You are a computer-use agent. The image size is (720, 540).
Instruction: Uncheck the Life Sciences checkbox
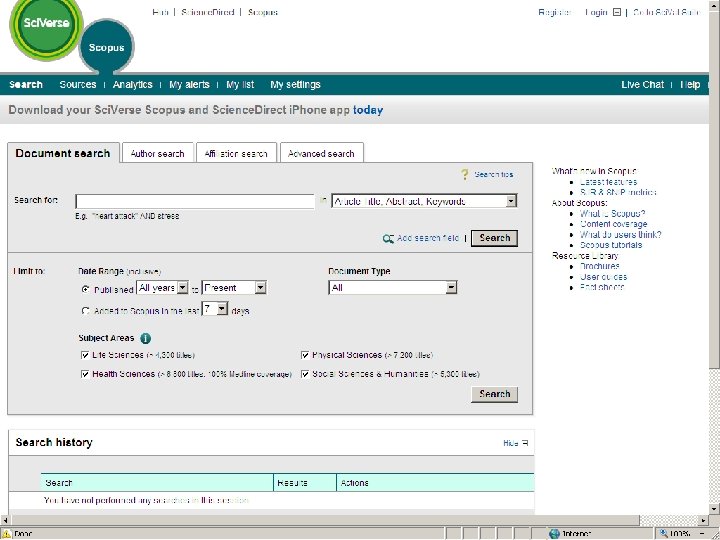[x=85, y=355]
